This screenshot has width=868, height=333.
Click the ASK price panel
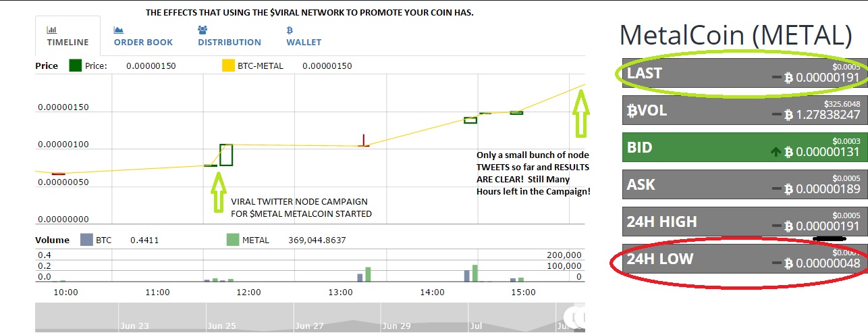pyautogui.click(x=743, y=184)
